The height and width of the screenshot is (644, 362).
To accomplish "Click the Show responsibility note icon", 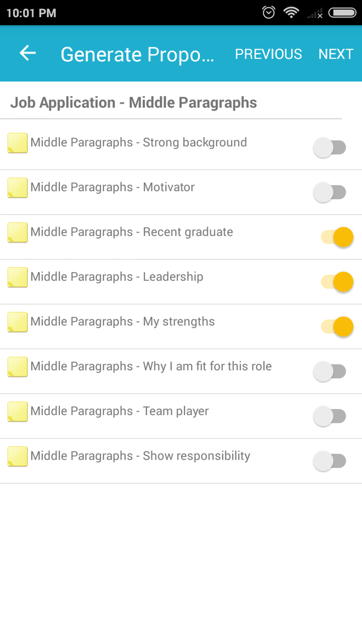I will [17, 456].
